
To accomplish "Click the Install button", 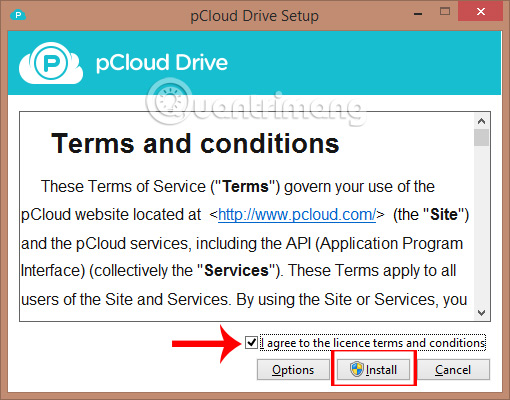I will pyautogui.click(x=373, y=369).
